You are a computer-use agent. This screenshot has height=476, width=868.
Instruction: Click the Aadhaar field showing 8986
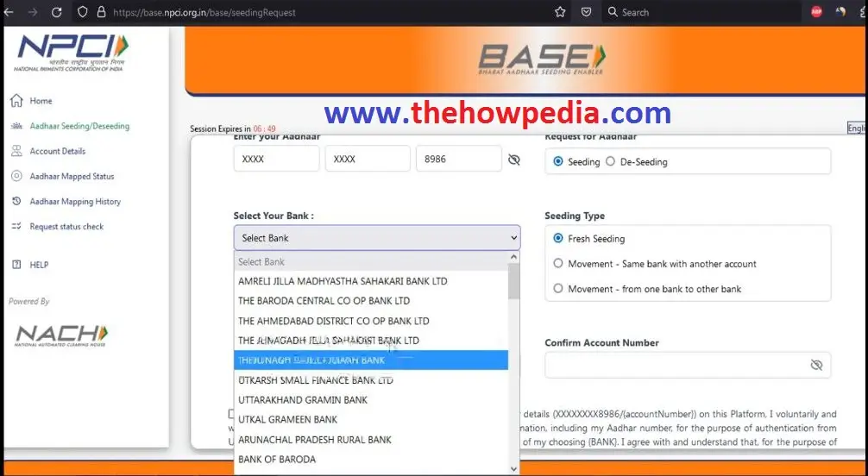[x=459, y=159]
